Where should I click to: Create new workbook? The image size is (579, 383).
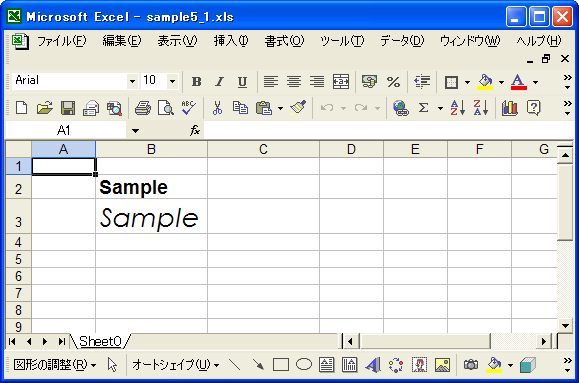[21, 108]
